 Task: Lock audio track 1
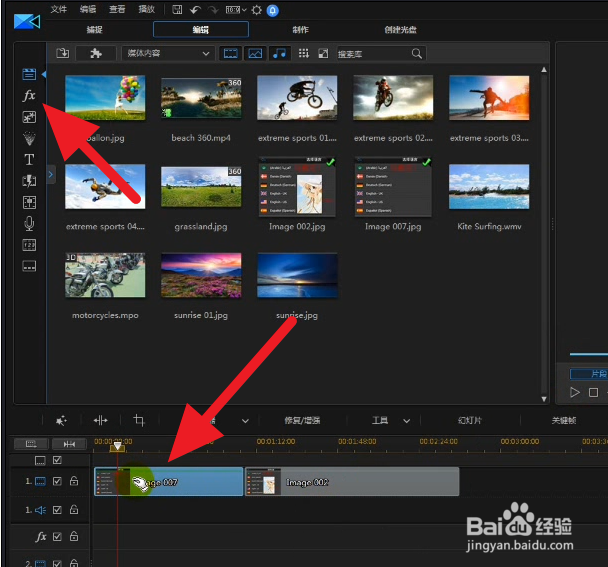74,509
